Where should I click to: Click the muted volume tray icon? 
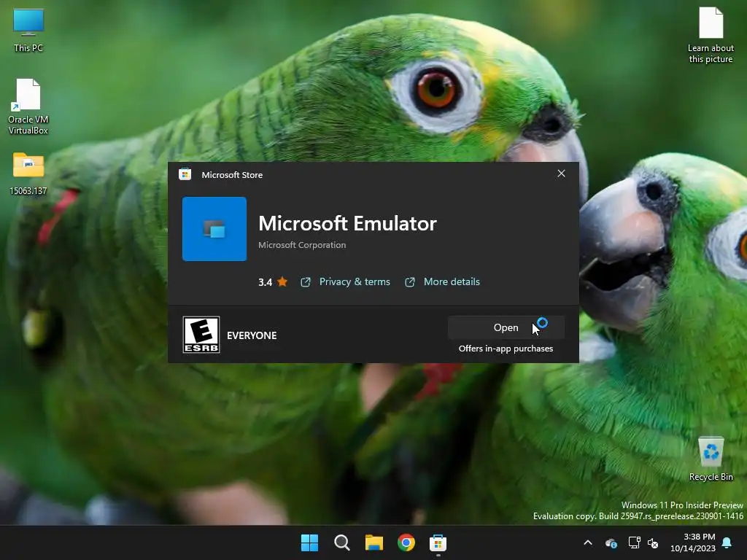653,542
